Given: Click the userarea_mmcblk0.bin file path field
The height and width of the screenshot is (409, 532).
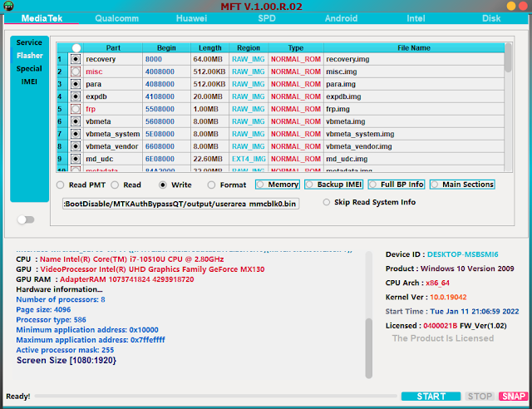Looking at the screenshot, I should [x=180, y=204].
